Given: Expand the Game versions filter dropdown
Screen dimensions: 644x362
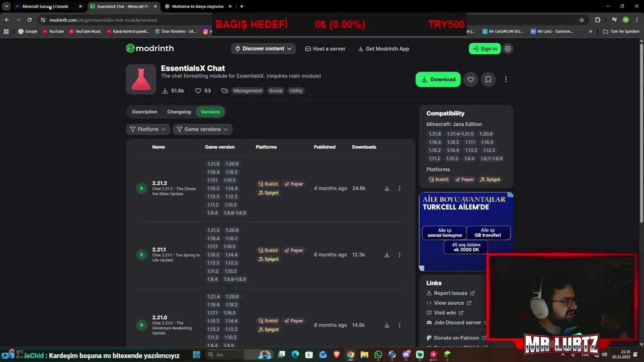Looking at the screenshot, I should point(202,129).
